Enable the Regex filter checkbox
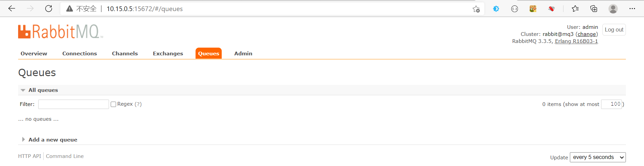The height and width of the screenshot is (166, 644). click(113, 104)
